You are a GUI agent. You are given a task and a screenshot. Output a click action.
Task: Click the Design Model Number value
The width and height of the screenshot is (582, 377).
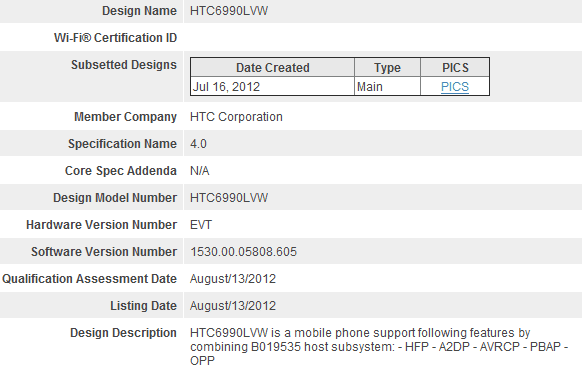tap(229, 198)
